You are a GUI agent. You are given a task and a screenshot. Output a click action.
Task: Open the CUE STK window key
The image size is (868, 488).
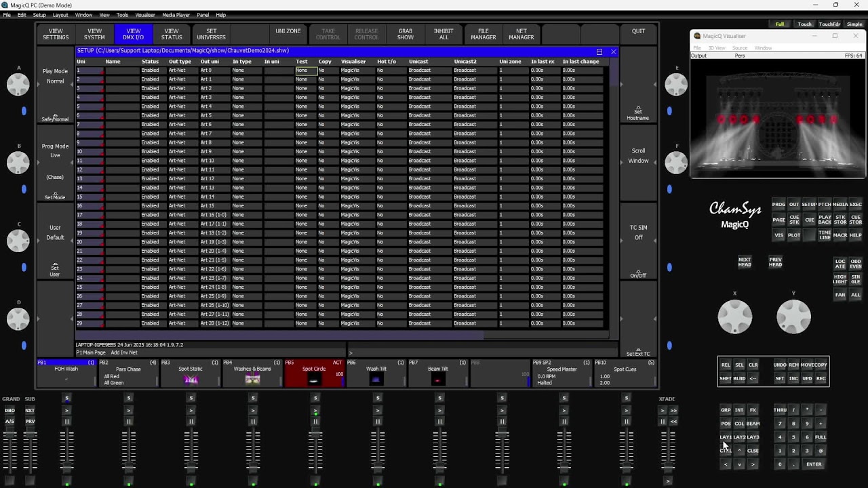(793, 220)
